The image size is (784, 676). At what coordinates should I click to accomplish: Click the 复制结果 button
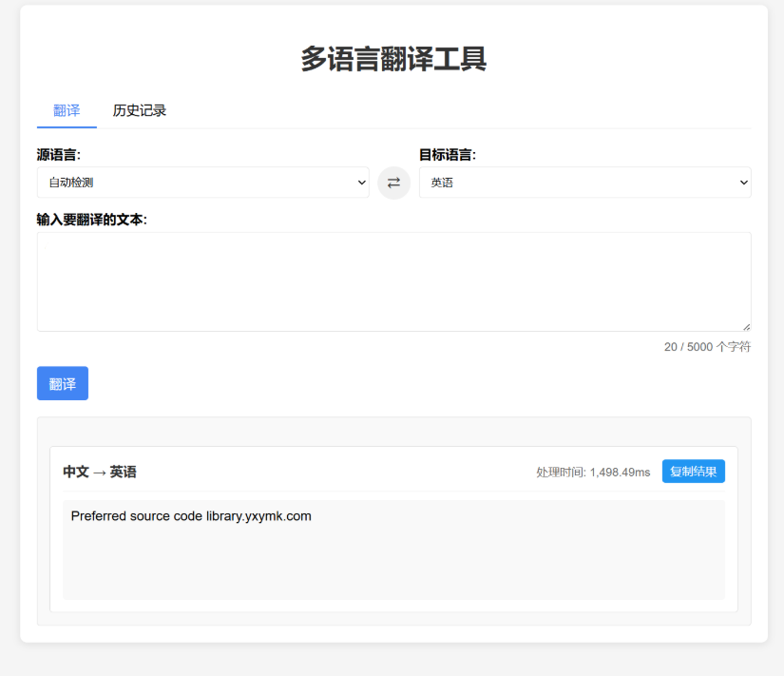pos(693,472)
